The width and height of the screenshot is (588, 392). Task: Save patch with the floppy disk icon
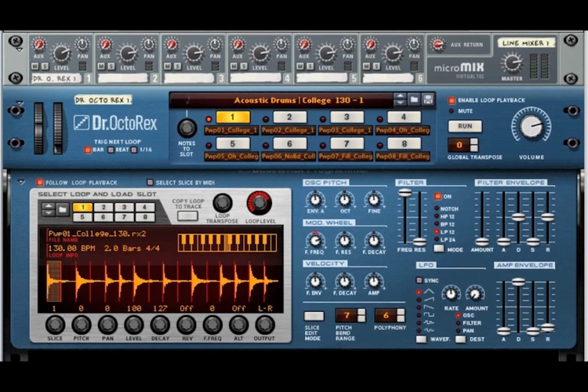pyautogui.click(x=428, y=100)
